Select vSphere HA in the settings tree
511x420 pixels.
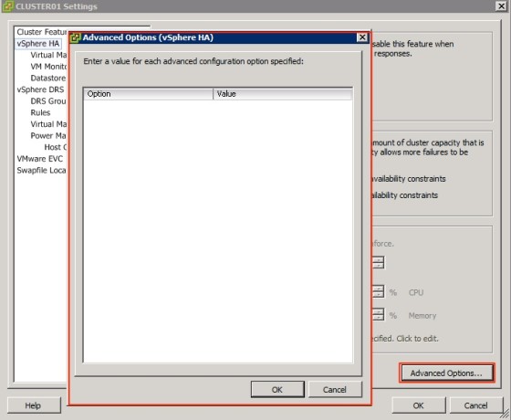tap(38, 44)
